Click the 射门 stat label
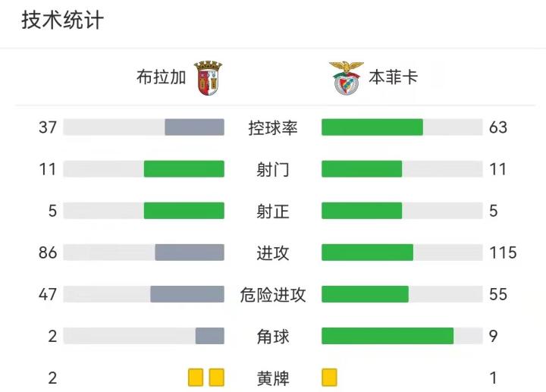 click(x=273, y=169)
